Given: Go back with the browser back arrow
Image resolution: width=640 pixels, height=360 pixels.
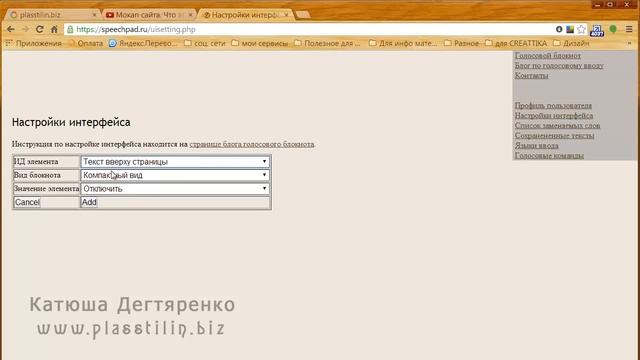Looking at the screenshot, I should click(x=11, y=29).
